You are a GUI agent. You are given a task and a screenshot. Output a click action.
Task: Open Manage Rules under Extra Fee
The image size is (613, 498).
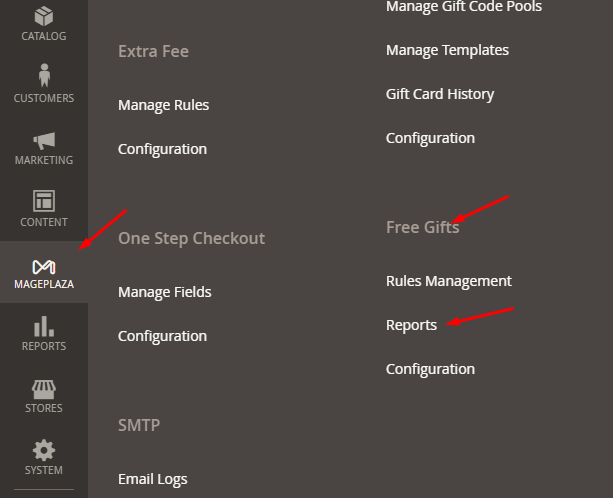coord(163,105)
